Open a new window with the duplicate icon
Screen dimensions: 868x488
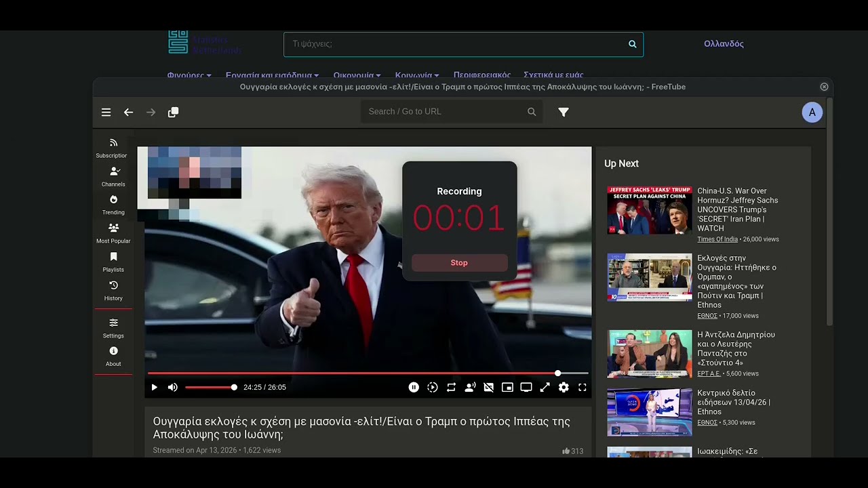pyautogui.click(x=173, y=113)
